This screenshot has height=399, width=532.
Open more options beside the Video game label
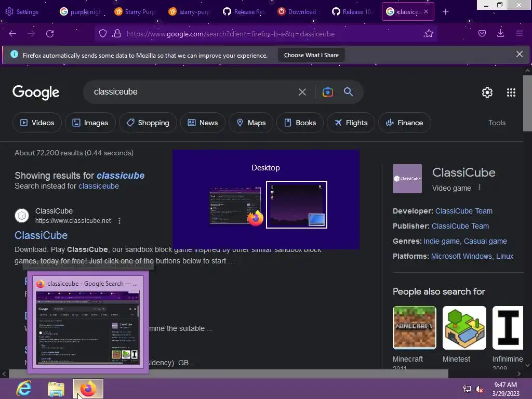point(480,187)
